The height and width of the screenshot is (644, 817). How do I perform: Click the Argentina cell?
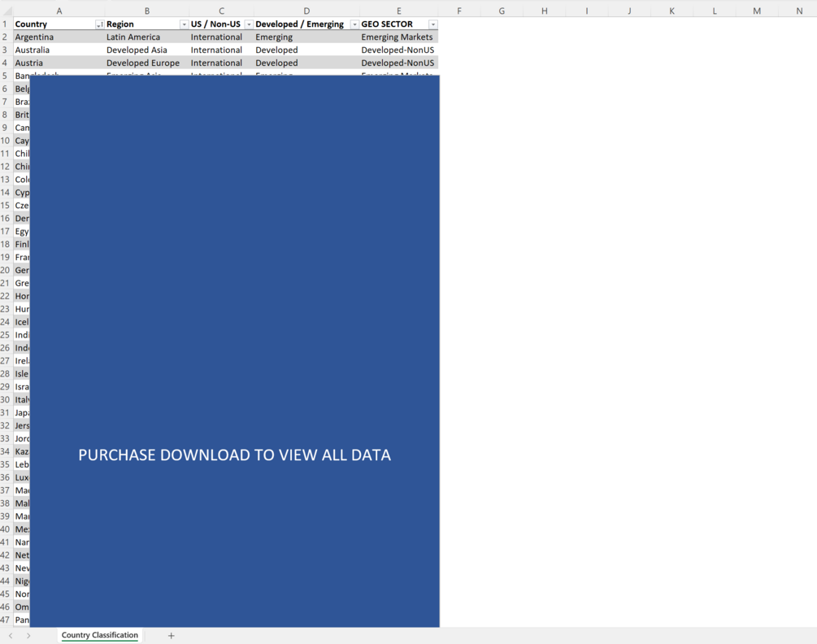click(59, 37)
